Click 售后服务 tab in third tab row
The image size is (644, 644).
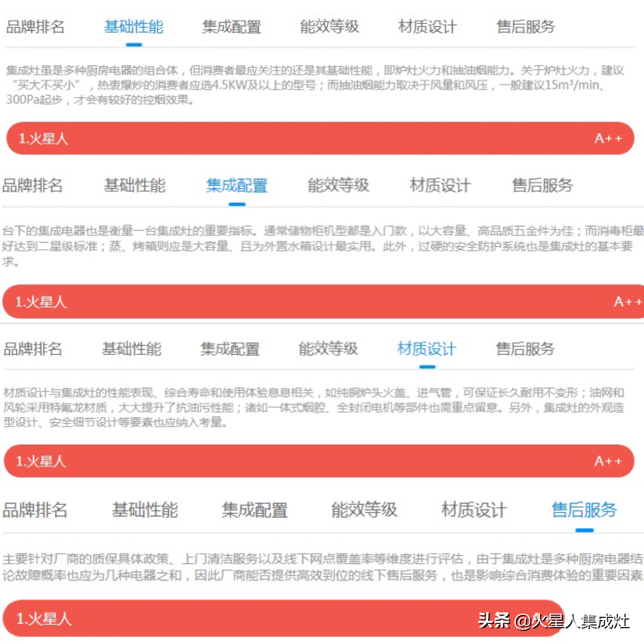click(x=525, y=349)
